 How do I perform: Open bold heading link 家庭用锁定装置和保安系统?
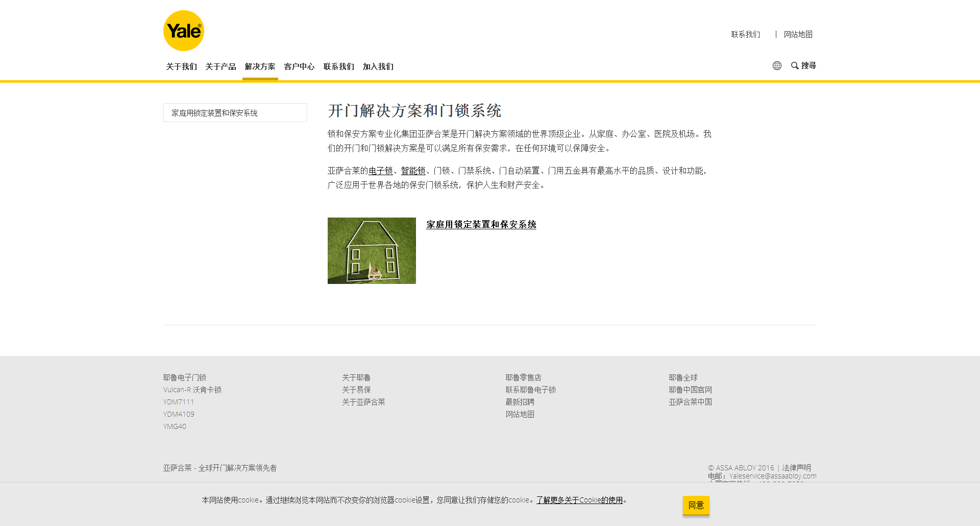(481, 224)
